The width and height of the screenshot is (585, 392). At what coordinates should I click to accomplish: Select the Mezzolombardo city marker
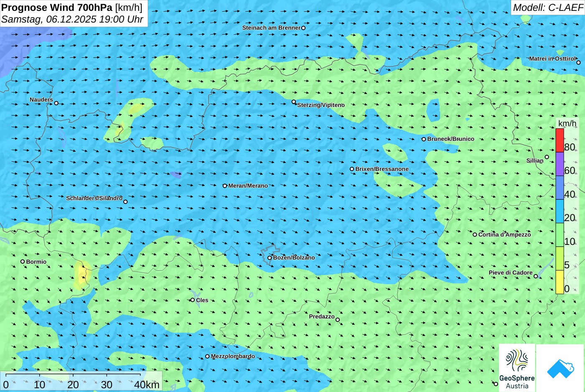(x=207, y=356)
